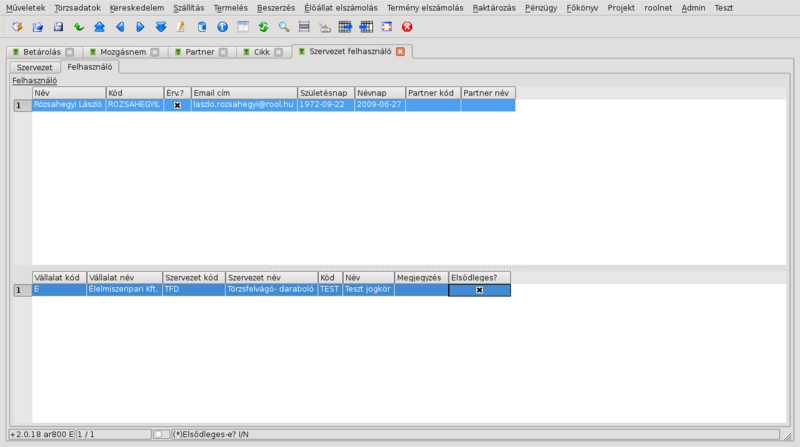This screenshot has width=800, height=447.
Task: Click the green refresh icon in toolbar
Action: pyautogui.click(x=263, y=26)
